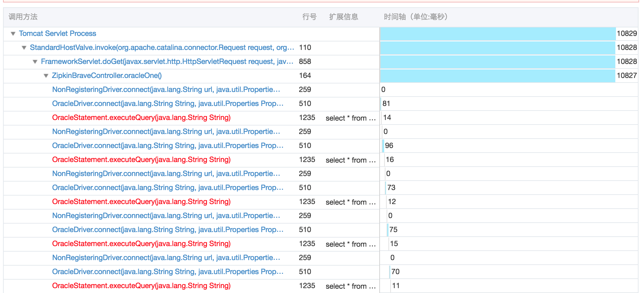Show the select statement for the 15 ms query

pos(351,244)
